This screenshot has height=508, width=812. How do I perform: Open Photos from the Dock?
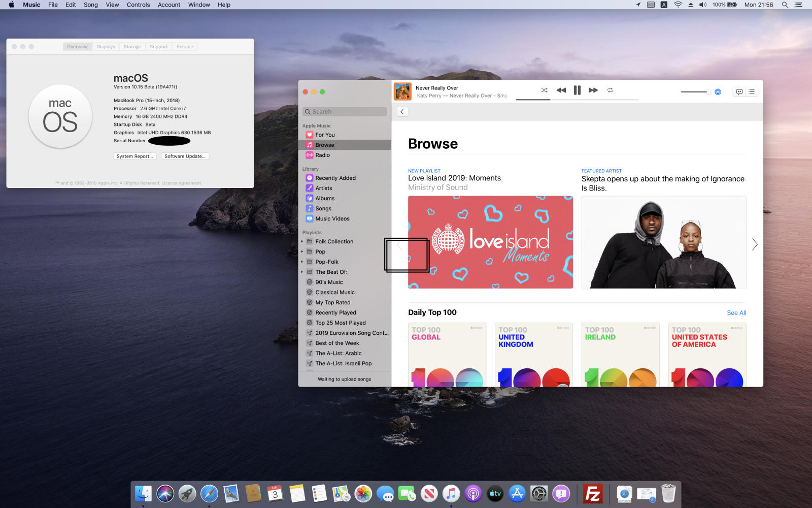[363, 493]
